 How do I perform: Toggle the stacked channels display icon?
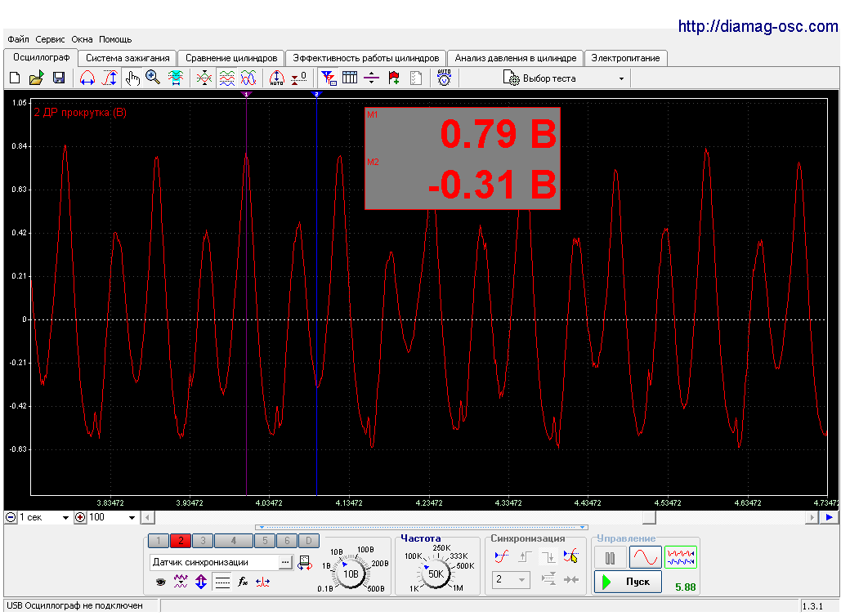226,78
